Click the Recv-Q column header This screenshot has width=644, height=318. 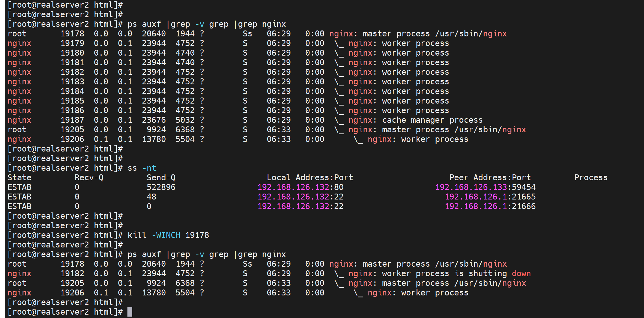(x=89, y=177)
